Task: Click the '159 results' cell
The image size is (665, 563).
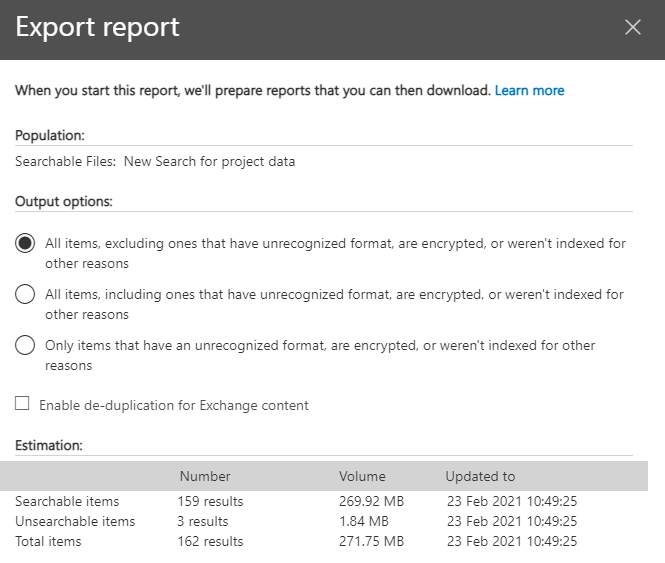Action: click(210, 501)
